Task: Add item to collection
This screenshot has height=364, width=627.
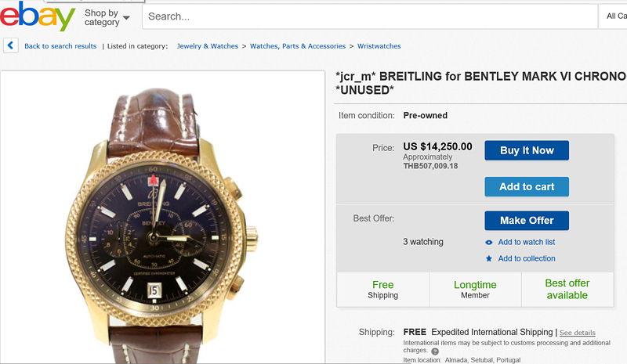Action: pyautogui.click(x=526, y=259)
